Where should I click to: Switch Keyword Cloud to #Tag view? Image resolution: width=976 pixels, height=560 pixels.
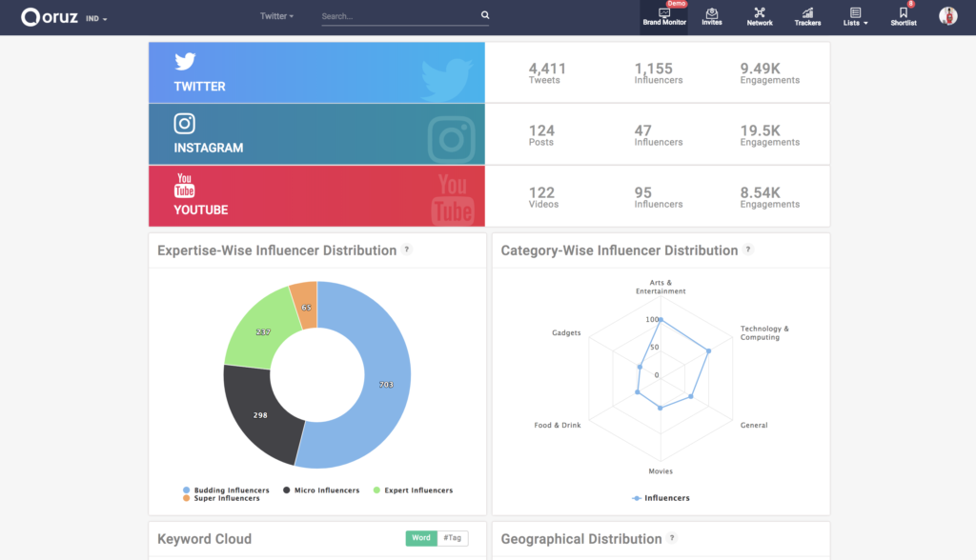[x=453, y=538]
